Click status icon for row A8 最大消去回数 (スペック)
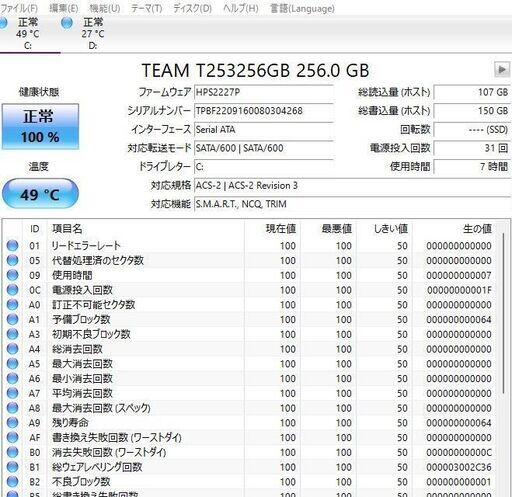Viewport: 512px width, 497px height. tap(12, 408)
